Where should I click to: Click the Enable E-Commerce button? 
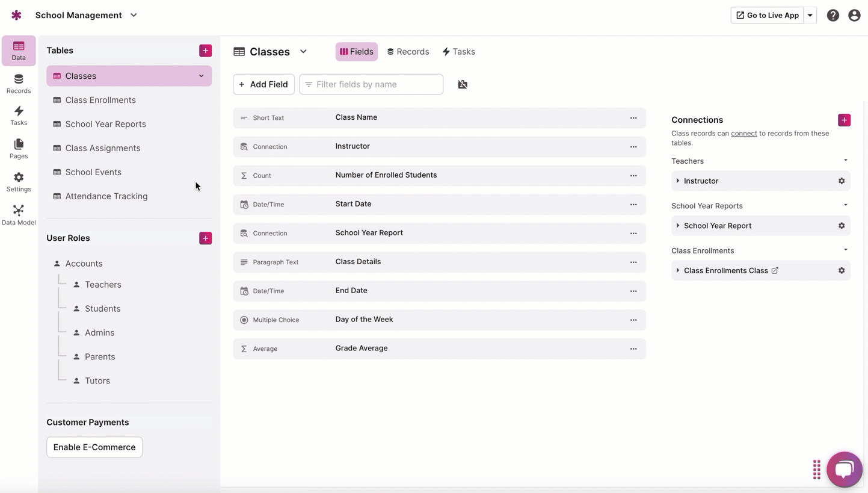click(x=94, y=447)
